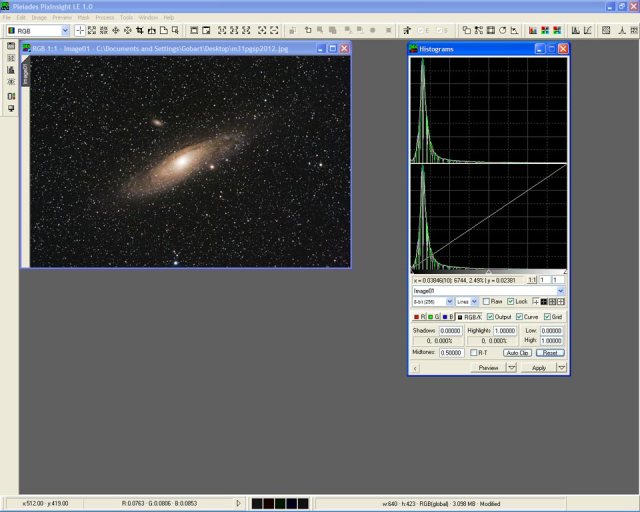640x512 pixels.
Task: Enable the Raw checkbox
Action: coord(487,301)
